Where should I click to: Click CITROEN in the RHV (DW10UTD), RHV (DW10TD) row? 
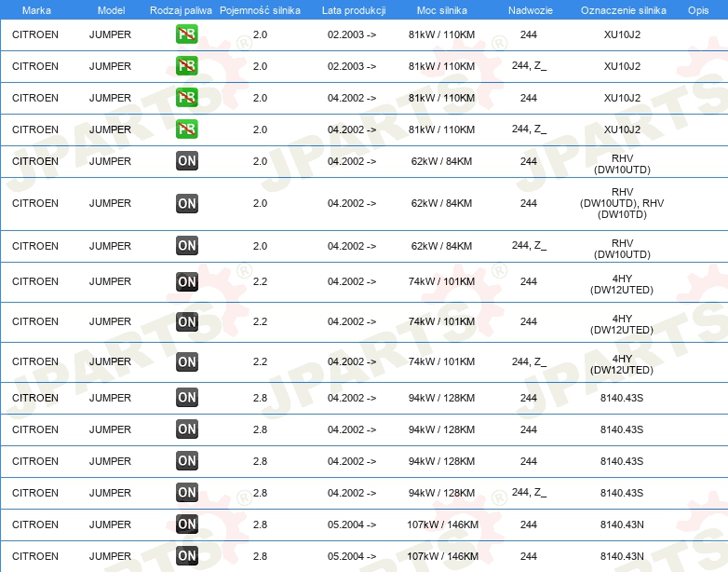35,203
